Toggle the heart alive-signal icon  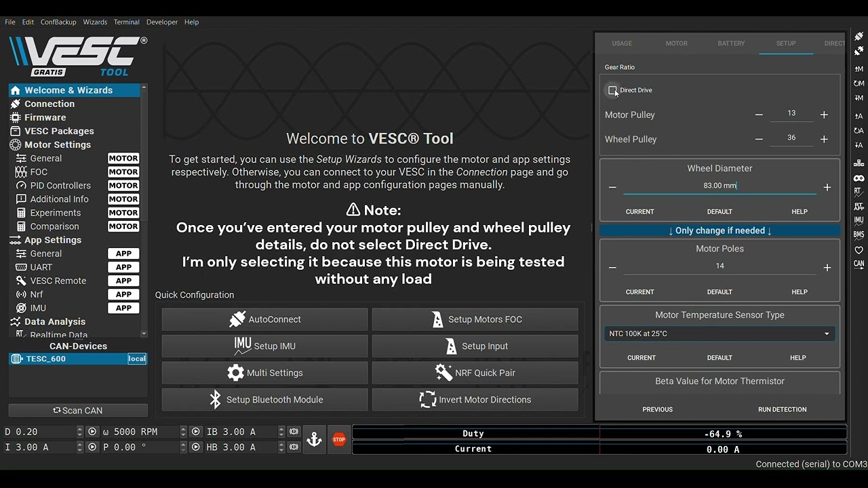859,249
